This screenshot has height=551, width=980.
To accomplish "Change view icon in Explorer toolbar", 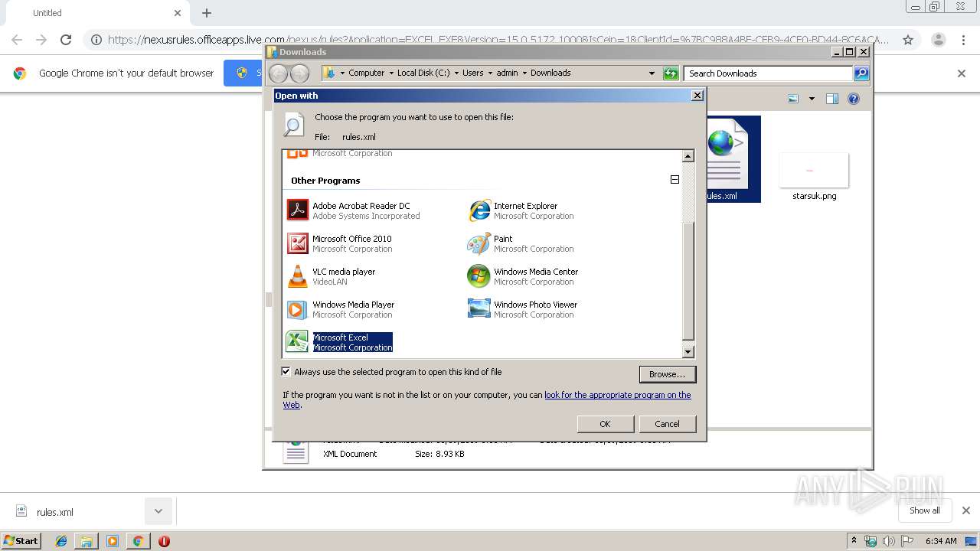I will tap(793, 99).
